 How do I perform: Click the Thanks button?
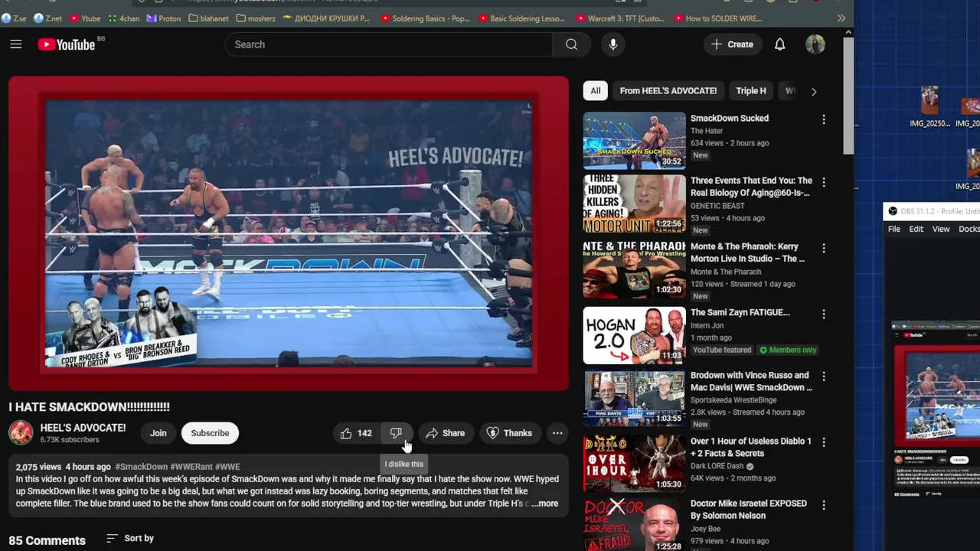coord(509,433)
